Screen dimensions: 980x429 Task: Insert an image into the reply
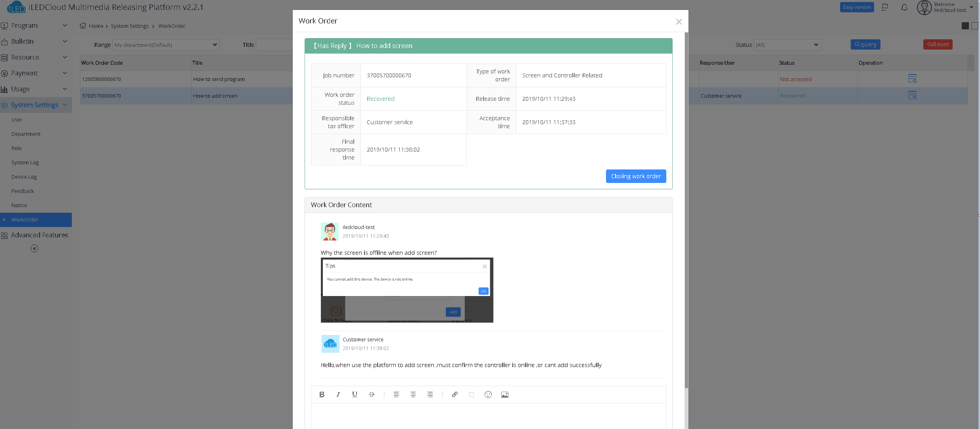pyautogui.click(x=504, y=394)
